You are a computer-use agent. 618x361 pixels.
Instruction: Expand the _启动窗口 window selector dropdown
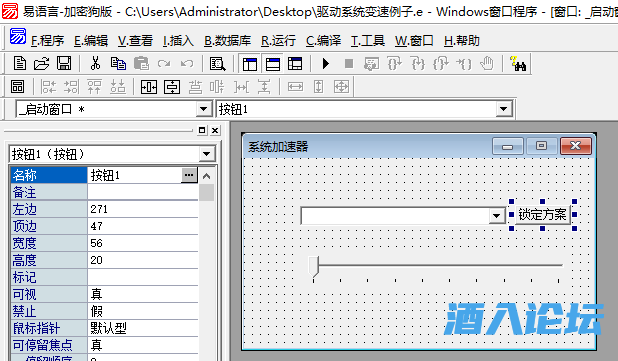coord(203,109)
